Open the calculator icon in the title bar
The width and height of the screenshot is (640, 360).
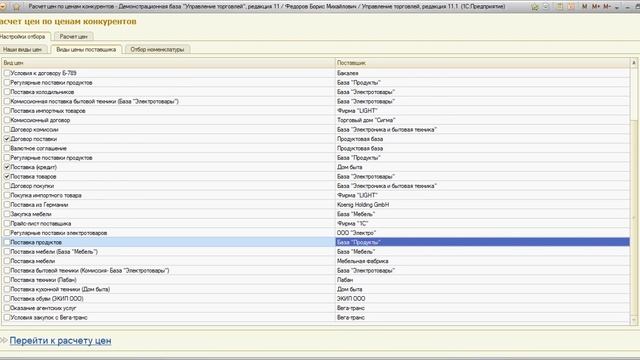coord(560,7)
